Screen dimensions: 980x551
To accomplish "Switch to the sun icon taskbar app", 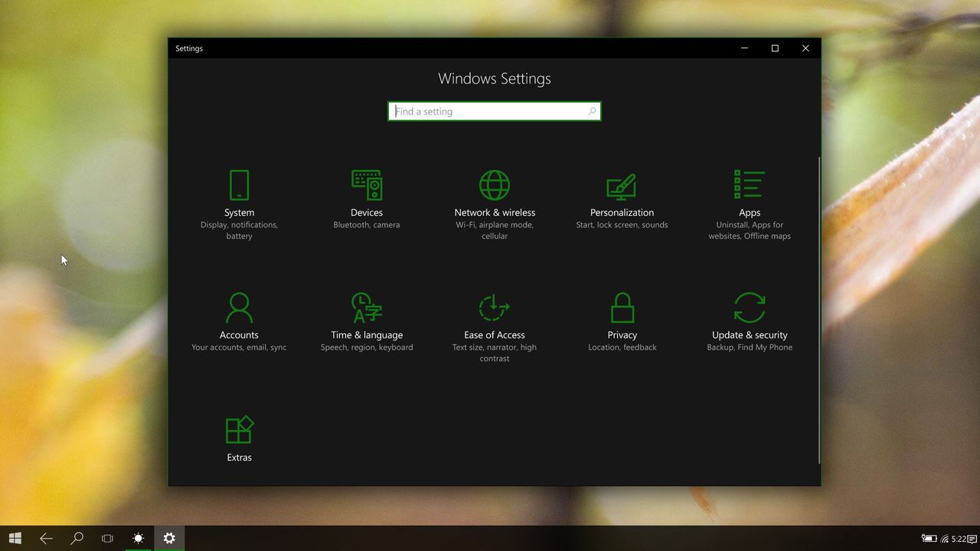I will (x=138, y=538).
